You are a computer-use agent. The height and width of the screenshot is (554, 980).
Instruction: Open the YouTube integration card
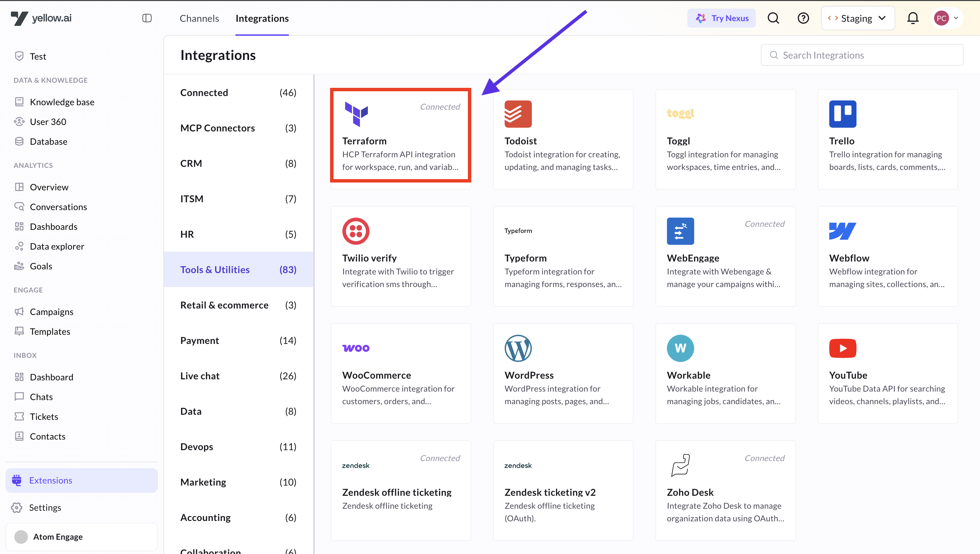888,373
